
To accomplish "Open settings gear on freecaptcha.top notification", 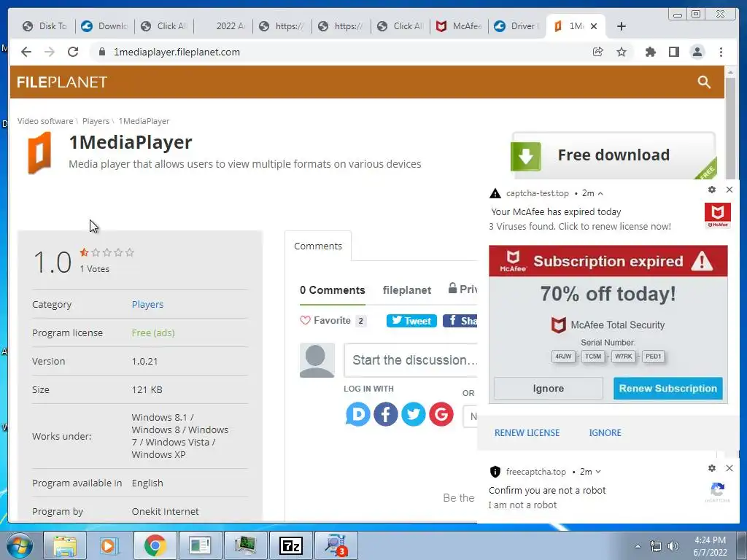I will [712, 468].
